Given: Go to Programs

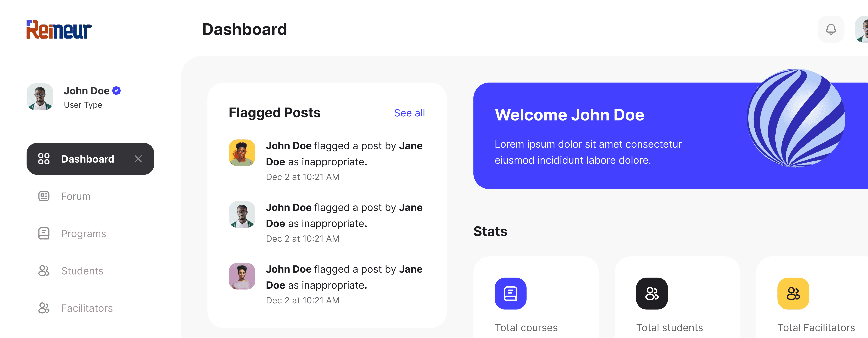Looking at the screenshot, I should [84, 233].
